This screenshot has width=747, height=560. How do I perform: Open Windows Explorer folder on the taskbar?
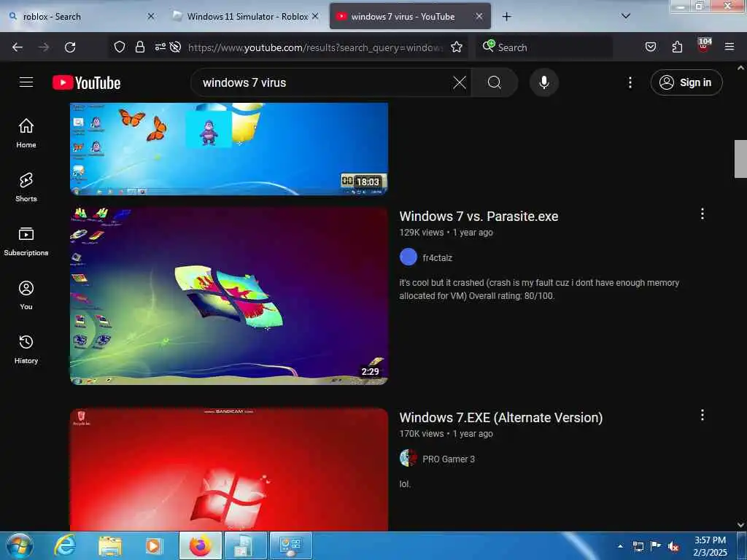click(110, 545)
